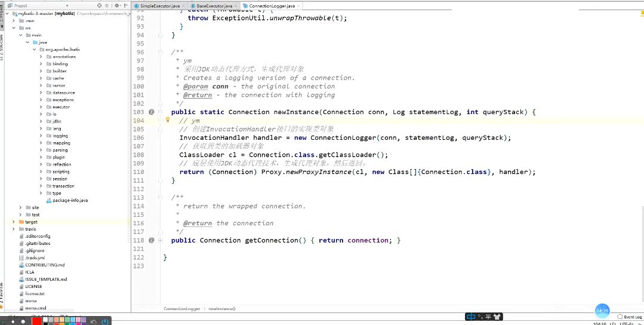
Task: Toggle Chinese input mode on the IME bar
Action: click(x=471, y=317)
